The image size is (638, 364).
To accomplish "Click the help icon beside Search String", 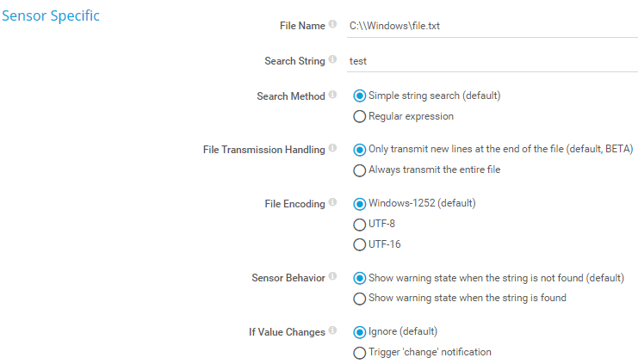I will pyautogui.click(x=332, y=60).
